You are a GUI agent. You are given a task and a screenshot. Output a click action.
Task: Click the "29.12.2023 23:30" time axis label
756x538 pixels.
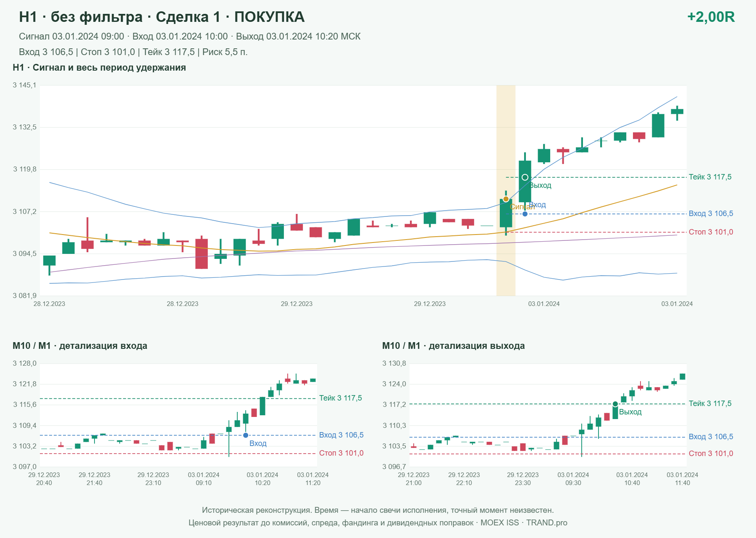coord(523,479)
